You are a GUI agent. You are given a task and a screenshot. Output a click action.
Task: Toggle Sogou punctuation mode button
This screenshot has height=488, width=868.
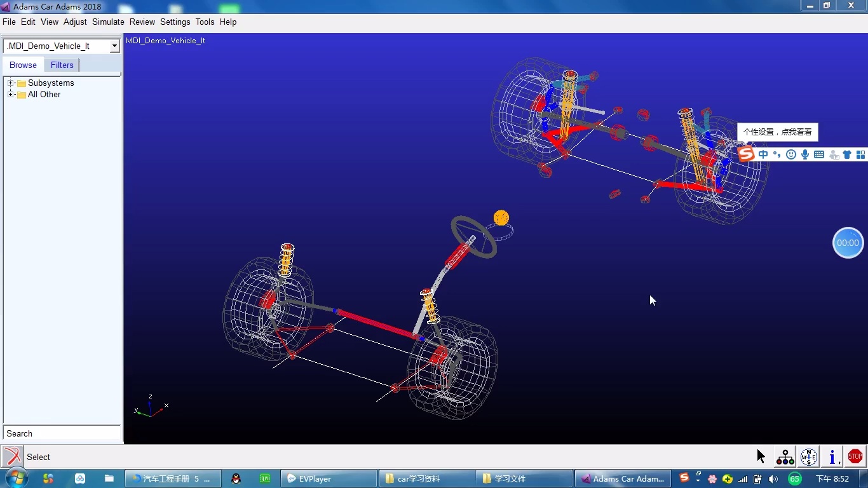777,154
